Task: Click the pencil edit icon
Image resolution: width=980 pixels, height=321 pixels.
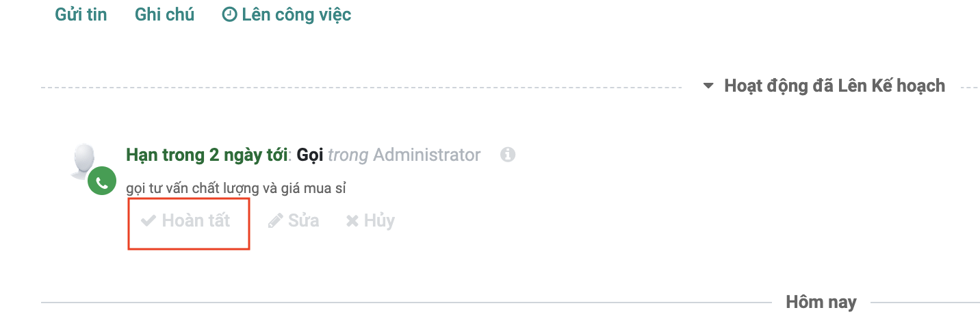Action: tap(275, 221)
